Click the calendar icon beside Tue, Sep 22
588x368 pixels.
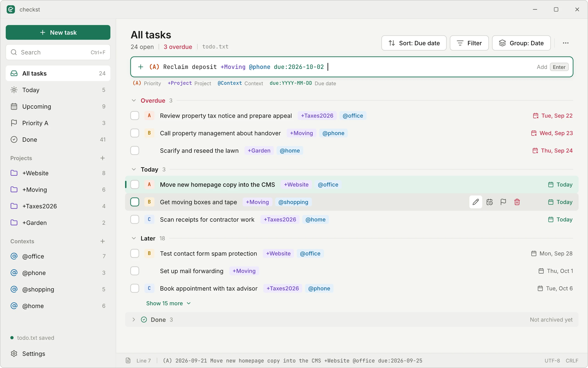(535, 116)
